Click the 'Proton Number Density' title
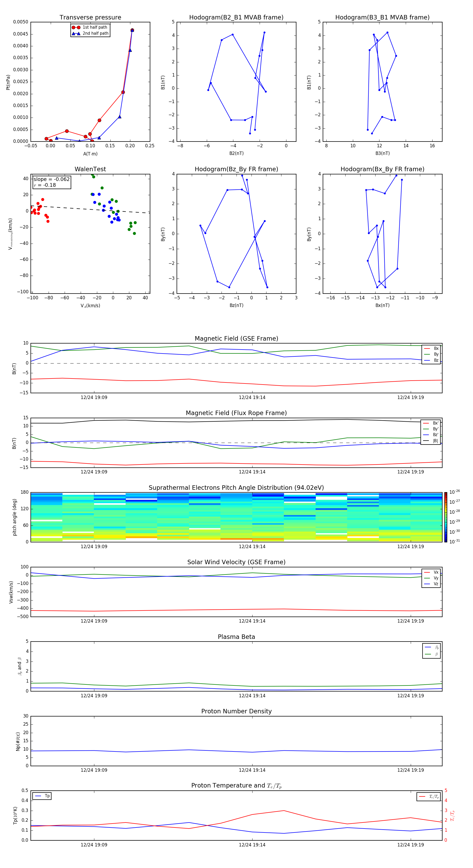The height and width of the screenshot is (868, 473). [236, 711]
